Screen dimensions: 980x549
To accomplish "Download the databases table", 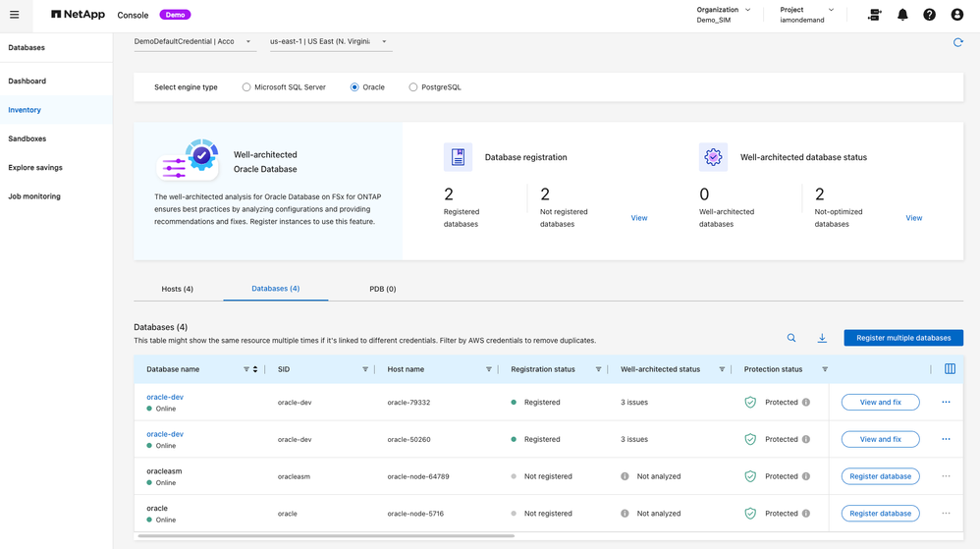I will click(x=822, y=338).
